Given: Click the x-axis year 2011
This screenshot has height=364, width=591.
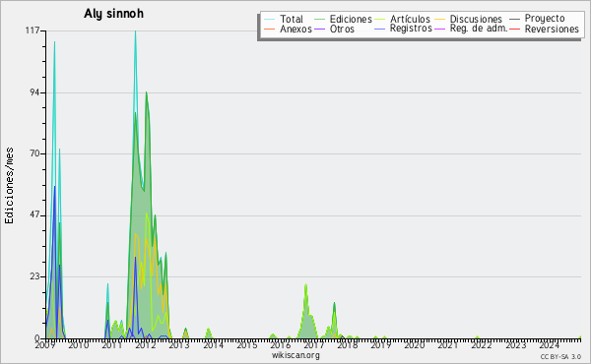Looking at the screenshot, I should pyautogui.click(x=112, y=345).
